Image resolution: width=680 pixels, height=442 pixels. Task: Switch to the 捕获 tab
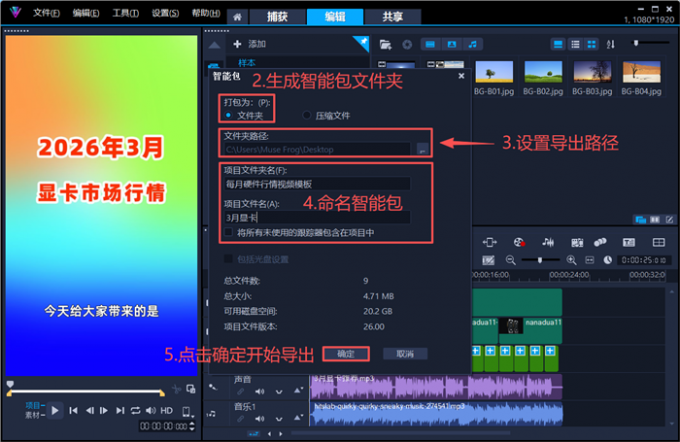coord(278,17)
